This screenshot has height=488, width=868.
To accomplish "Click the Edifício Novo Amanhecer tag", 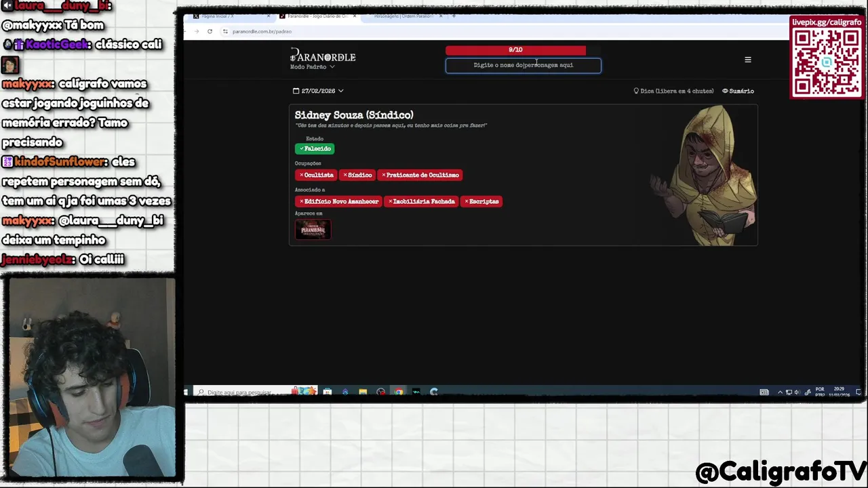I will tap(338, 201).
